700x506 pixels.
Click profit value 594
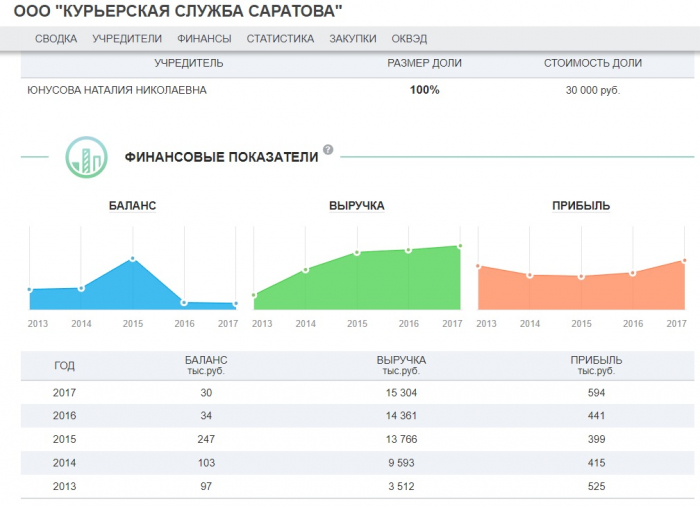pyautogui.click(x=596, y=393)
